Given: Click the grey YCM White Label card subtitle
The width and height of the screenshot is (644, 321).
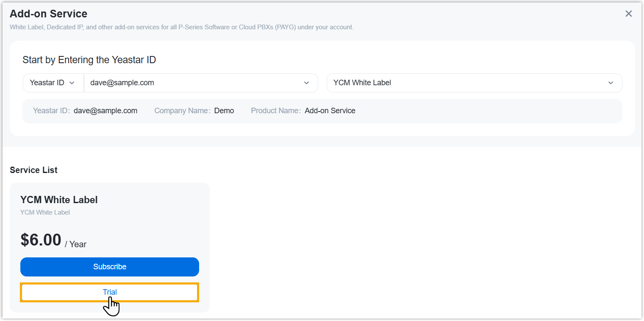Looking at the screenshot, I should click(x=45, y=212).
